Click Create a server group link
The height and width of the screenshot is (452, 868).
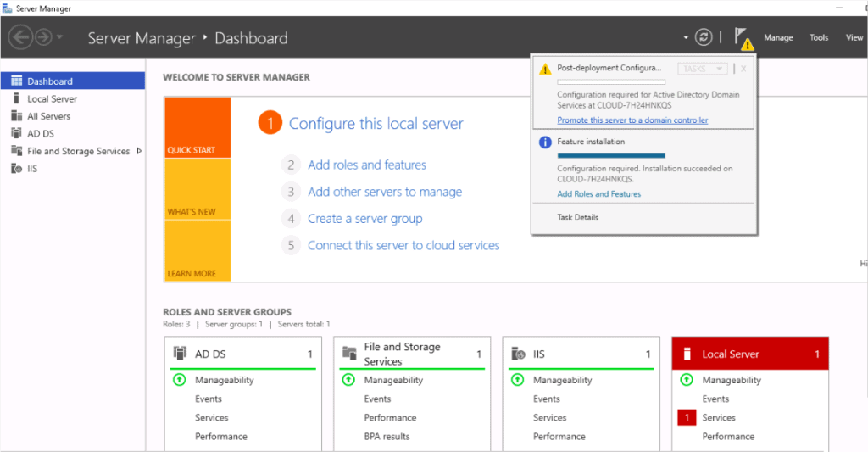coord(364,219)
